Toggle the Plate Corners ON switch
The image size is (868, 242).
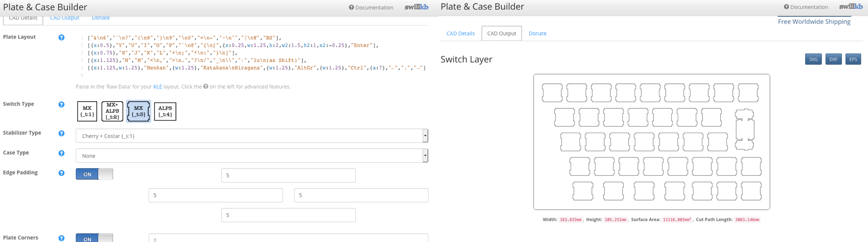tap(94, 238)
